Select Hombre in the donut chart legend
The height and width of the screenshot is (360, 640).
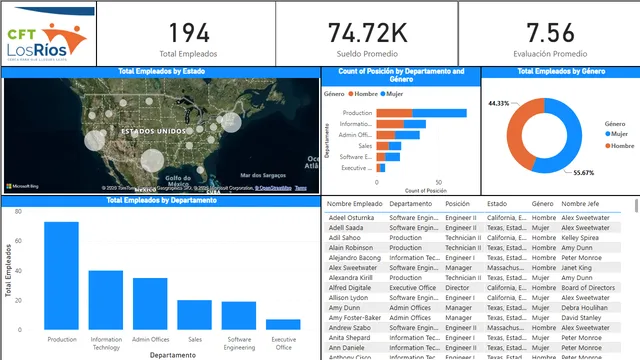(620, 146)
